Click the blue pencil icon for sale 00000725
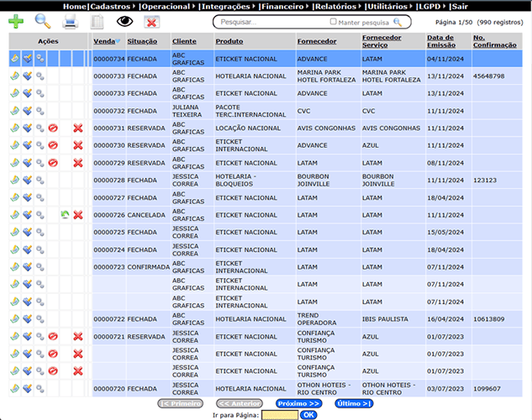Image resolution: width=532 pixels, height=420 pixels. coord(28,232)
